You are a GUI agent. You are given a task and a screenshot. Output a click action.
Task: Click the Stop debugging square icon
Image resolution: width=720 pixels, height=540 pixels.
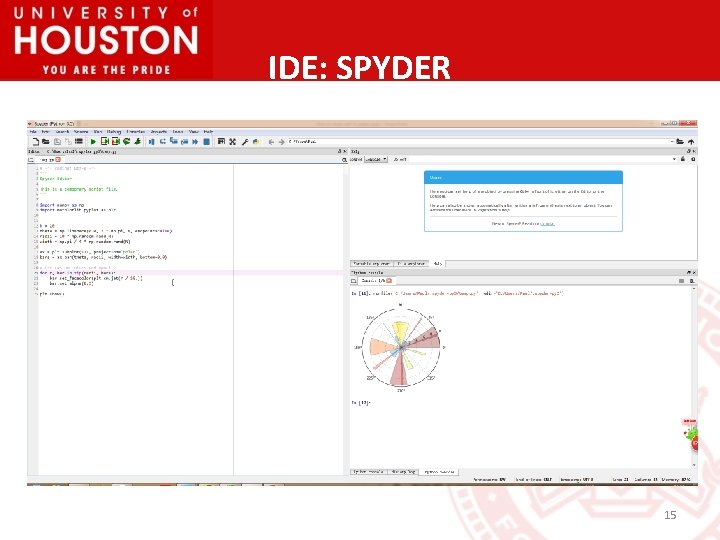[207, 142]
